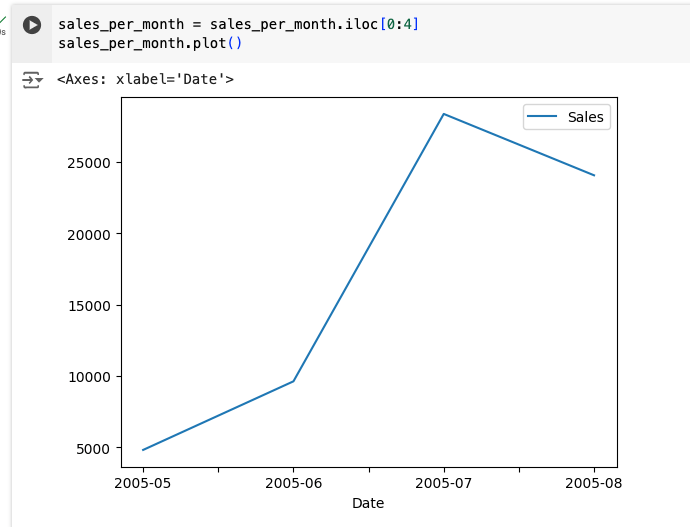This screenshot has height=527, width=690.
Task: Click the 2005-06 x-axis tick label
Action: (293, 483)
